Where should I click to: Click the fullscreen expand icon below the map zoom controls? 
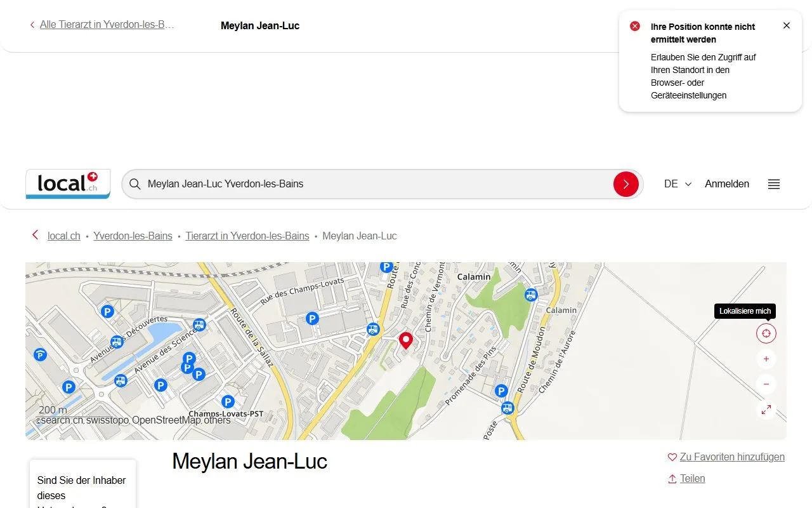pyautogui.click(x=766, y=410)
